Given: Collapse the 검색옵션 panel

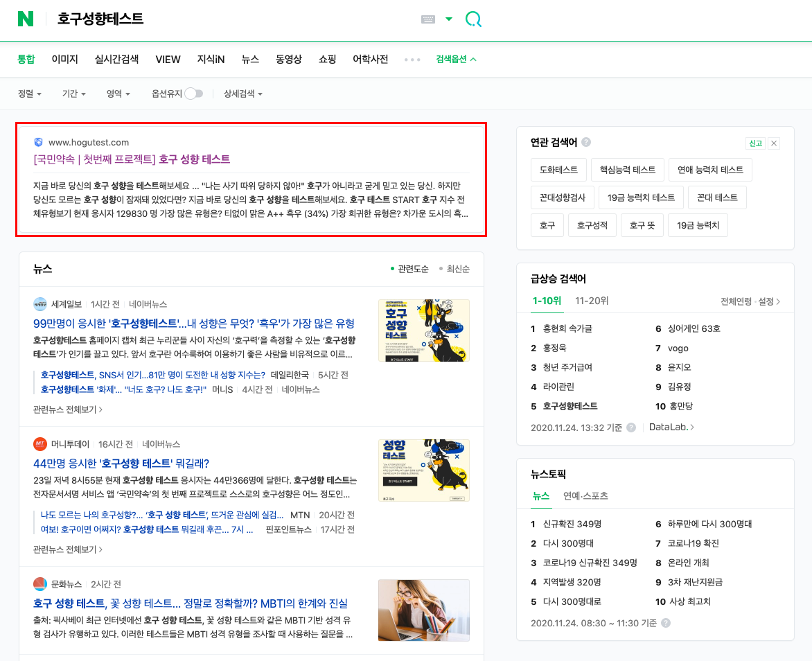Looking at the screenshot, I should click(456, 59).
